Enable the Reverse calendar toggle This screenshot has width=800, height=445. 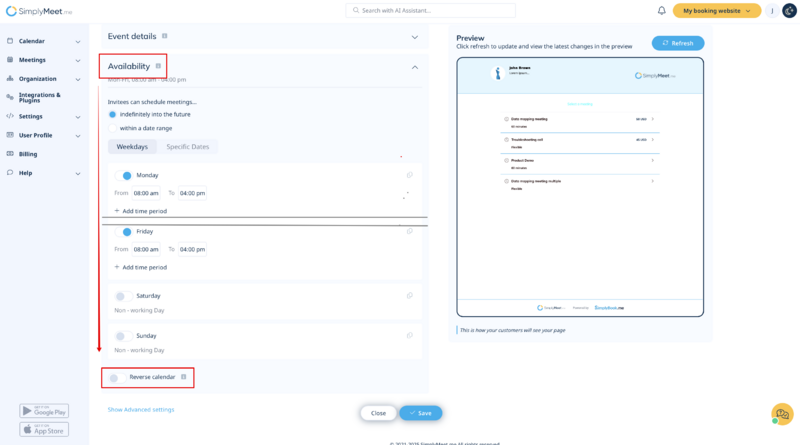115,378
